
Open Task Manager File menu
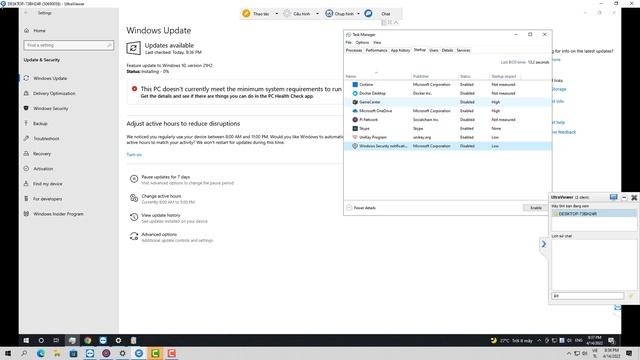(348, 42)
